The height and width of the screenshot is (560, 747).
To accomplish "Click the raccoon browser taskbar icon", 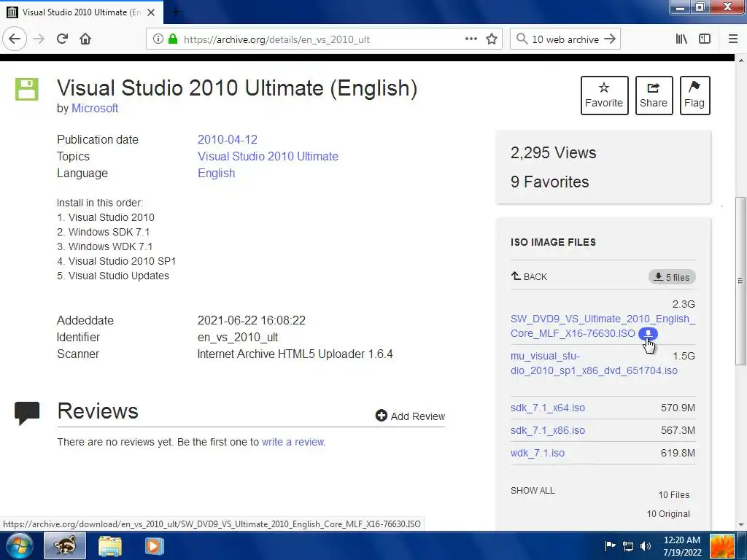I will click(65, 545).
